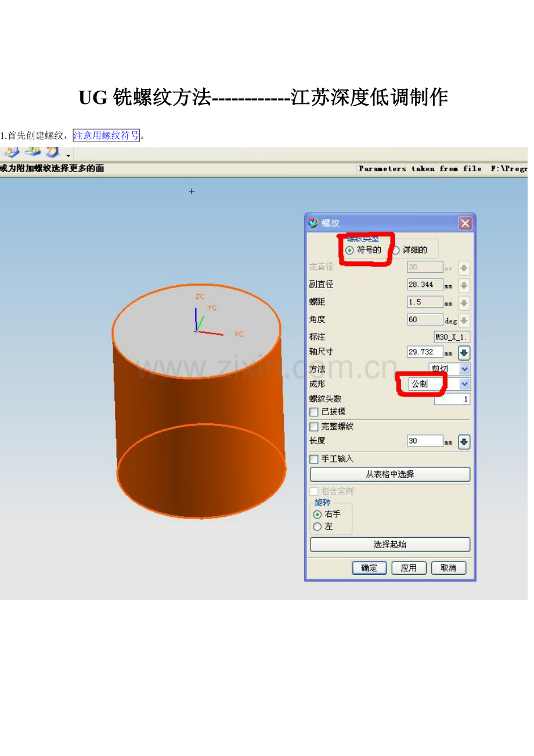Click the 选择起始 button
Screen dimensions: 534x756
click(389, 544)
